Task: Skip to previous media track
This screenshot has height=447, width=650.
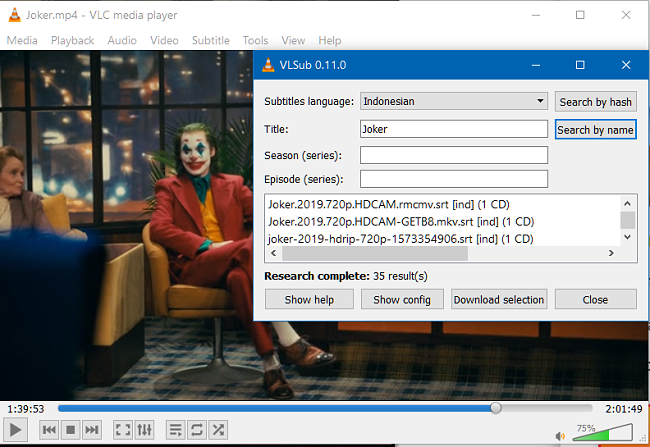Action: [49, 430]
